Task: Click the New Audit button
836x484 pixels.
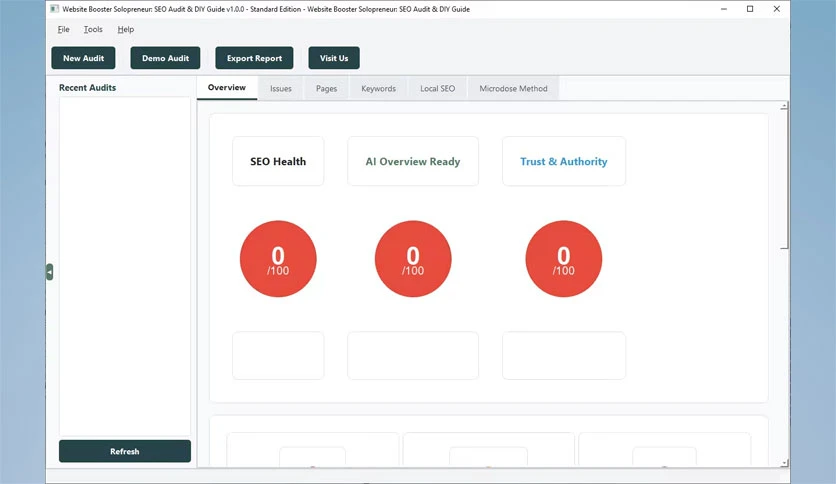Action: coord(83,58)
